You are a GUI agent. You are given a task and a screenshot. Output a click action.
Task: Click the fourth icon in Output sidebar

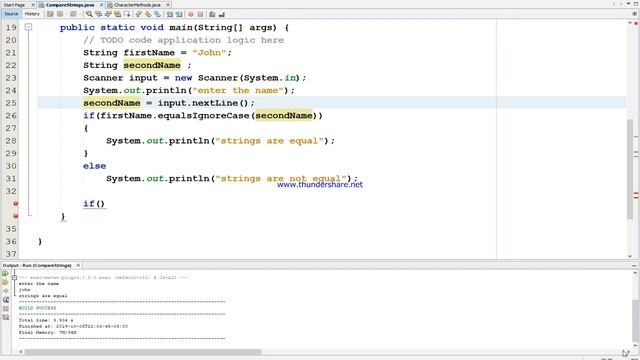click(6, 300)
